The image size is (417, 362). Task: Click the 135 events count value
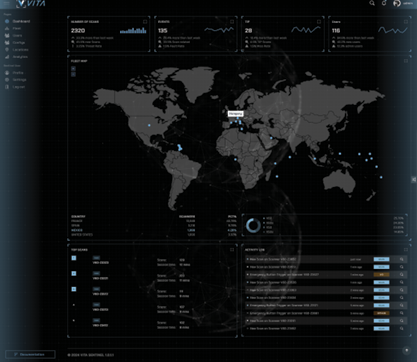tap(163, 31)
